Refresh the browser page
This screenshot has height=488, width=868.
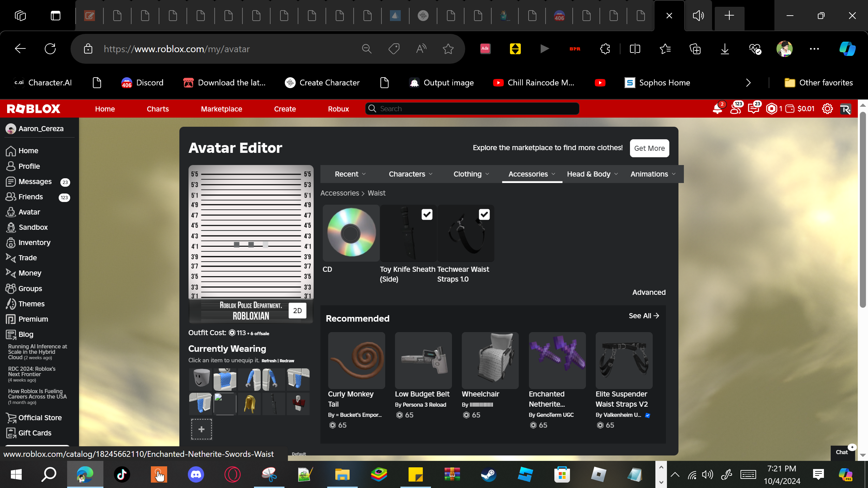[50, 49]
